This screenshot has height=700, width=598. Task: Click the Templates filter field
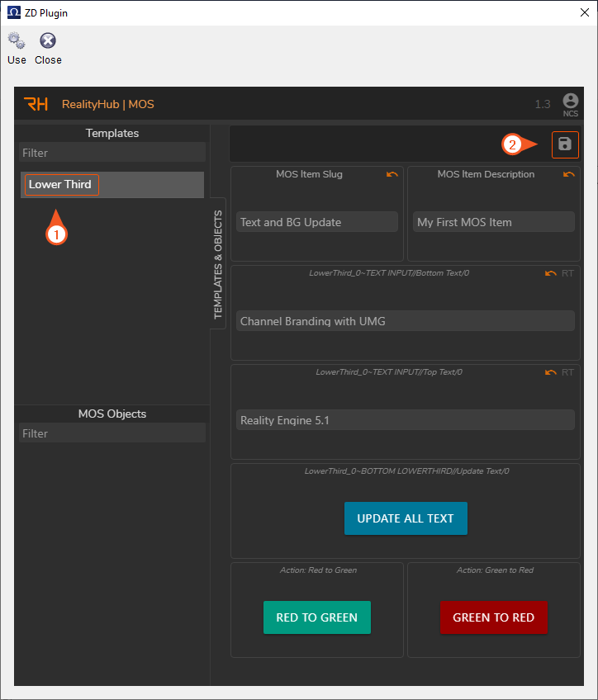point(112,153)
